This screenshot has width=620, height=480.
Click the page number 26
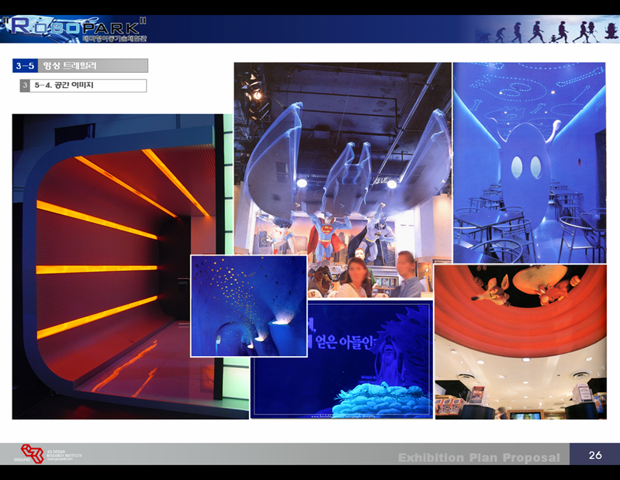coord(595,455)
